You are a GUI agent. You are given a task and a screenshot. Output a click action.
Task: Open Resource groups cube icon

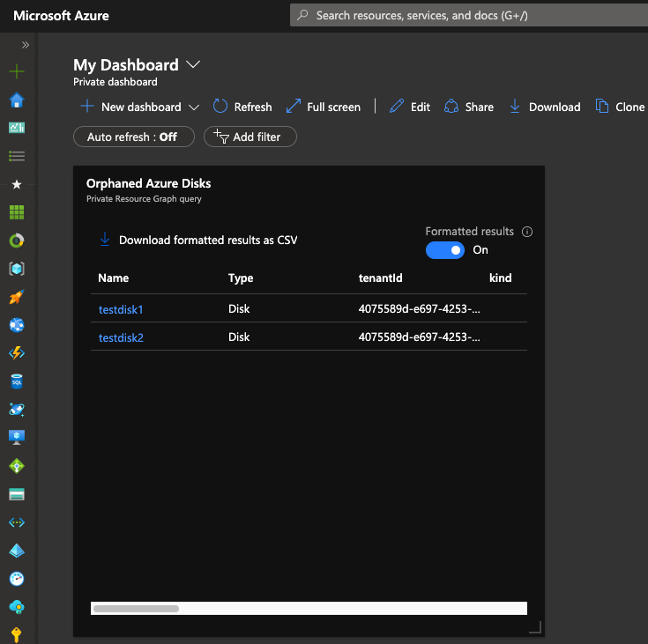click(x=17, y=269)
